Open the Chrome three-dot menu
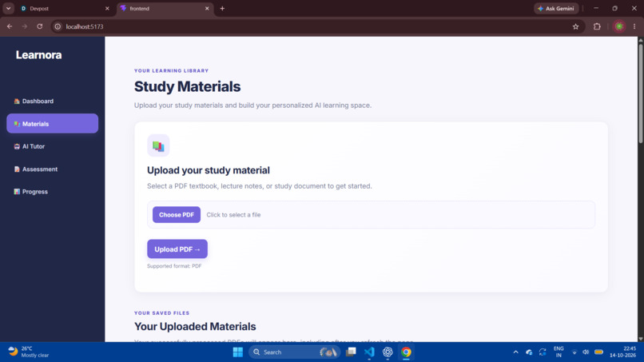The width and height of the screenshot is (644, 362). 634,26
